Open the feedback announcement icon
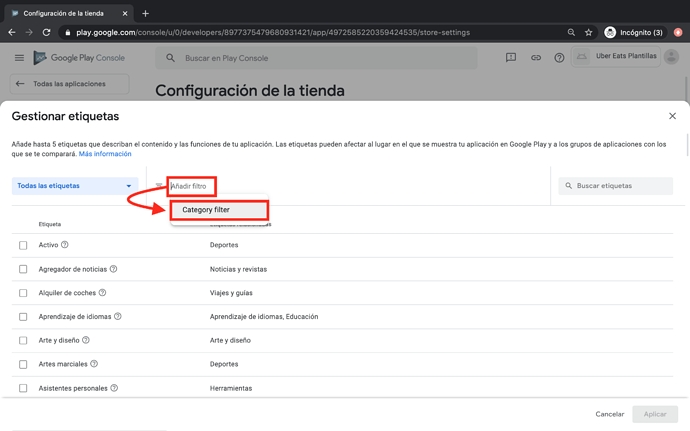 tap(511, 58)
